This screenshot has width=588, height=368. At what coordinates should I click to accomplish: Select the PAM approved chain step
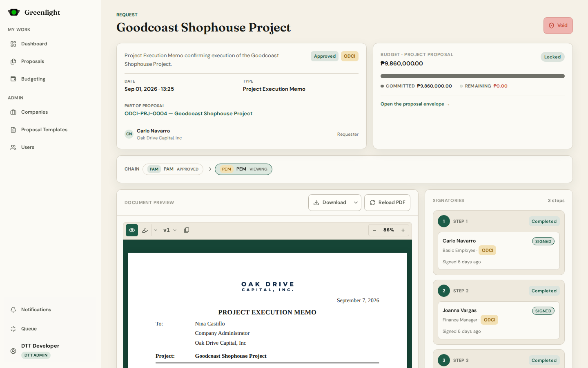click(173, 169)
